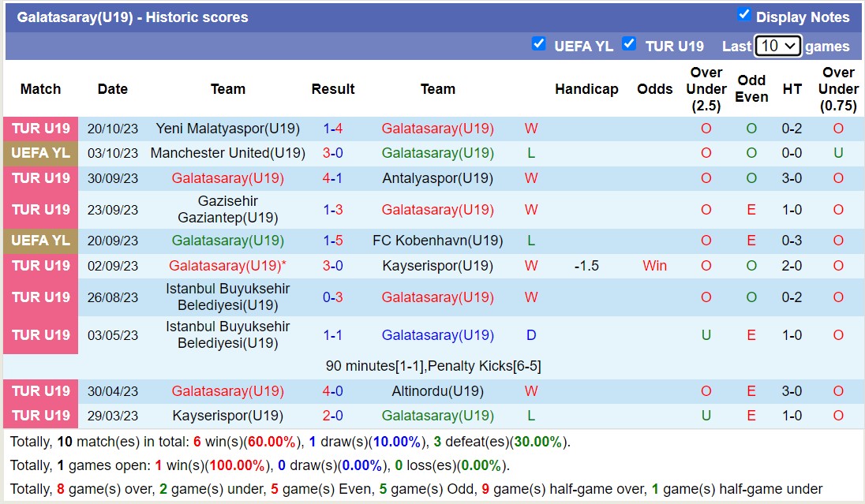Click the 3-0 score against Manchester United

(x=332, y=153)
